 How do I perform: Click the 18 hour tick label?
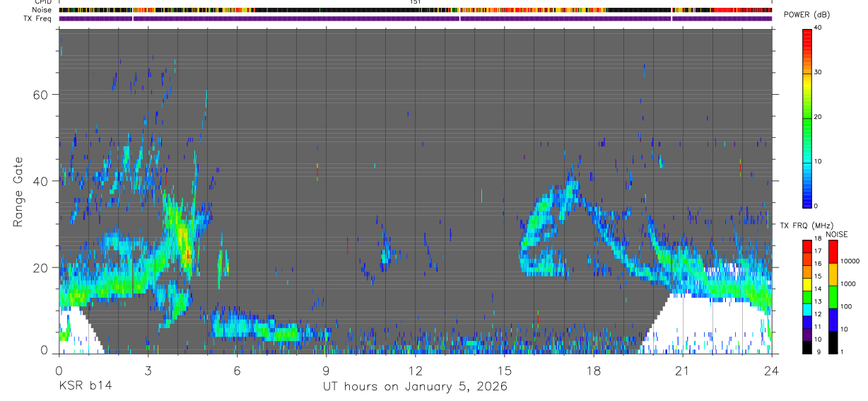(594, 370)
